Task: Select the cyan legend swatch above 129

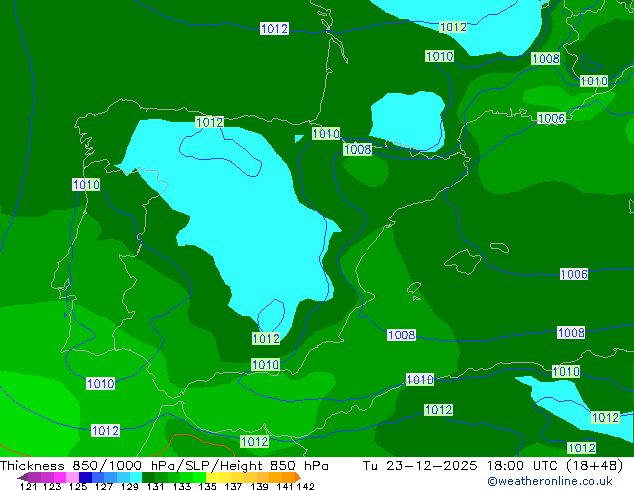Action: (136, 477)
